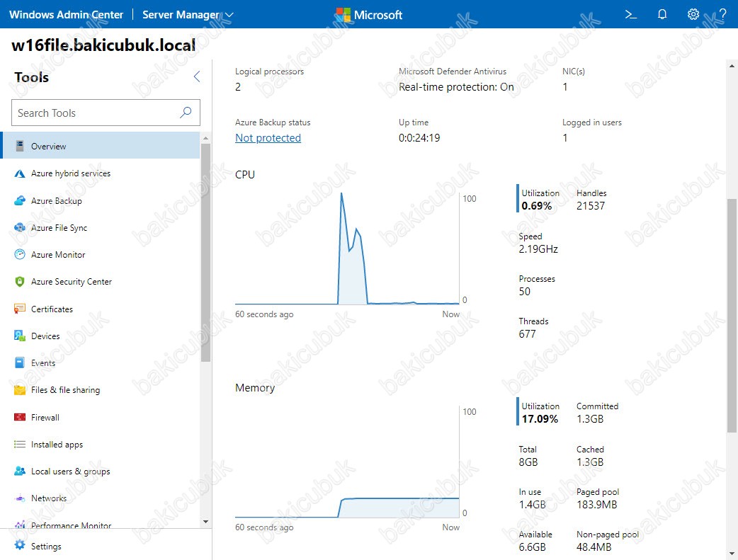738x560 pixels.
Task: Click the Certificates icon
Action: click(x=20, y=309)
